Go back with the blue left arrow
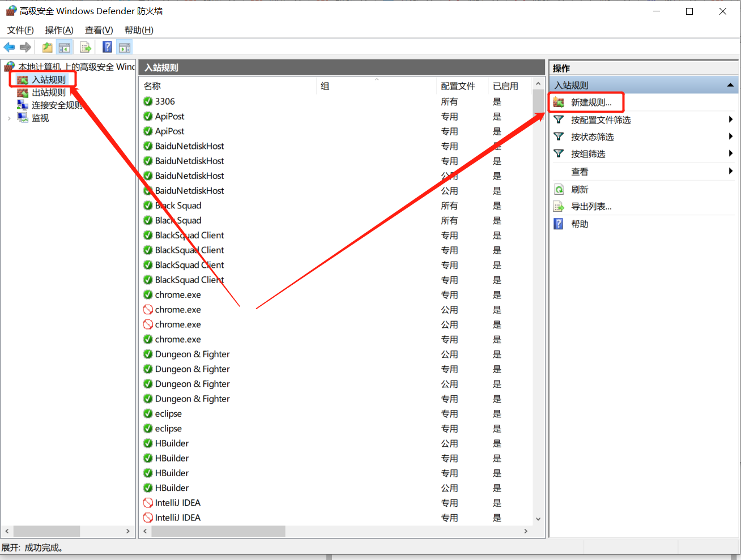741x560 pixels. tap(9, 47)
